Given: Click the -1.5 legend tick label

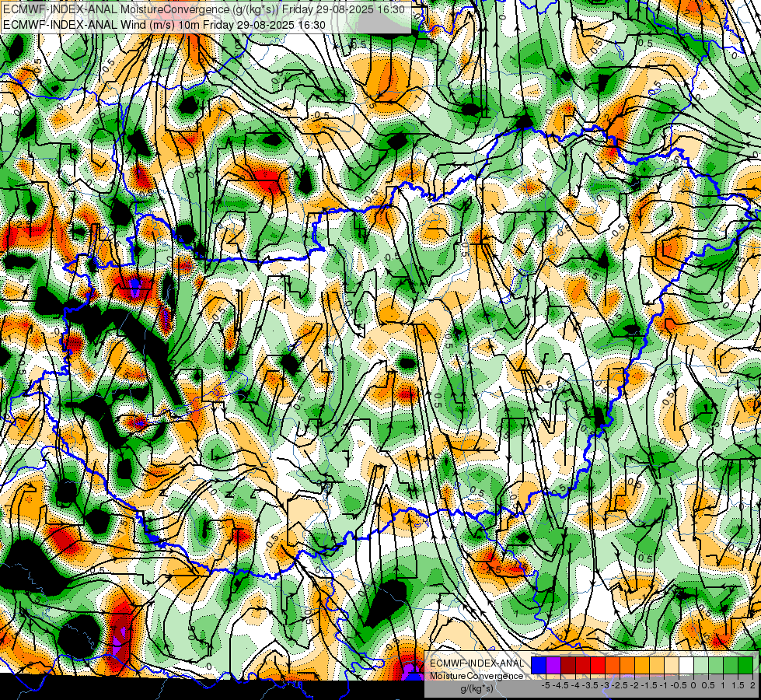Looking at the screenshot, I should click(x=649, y=685).
